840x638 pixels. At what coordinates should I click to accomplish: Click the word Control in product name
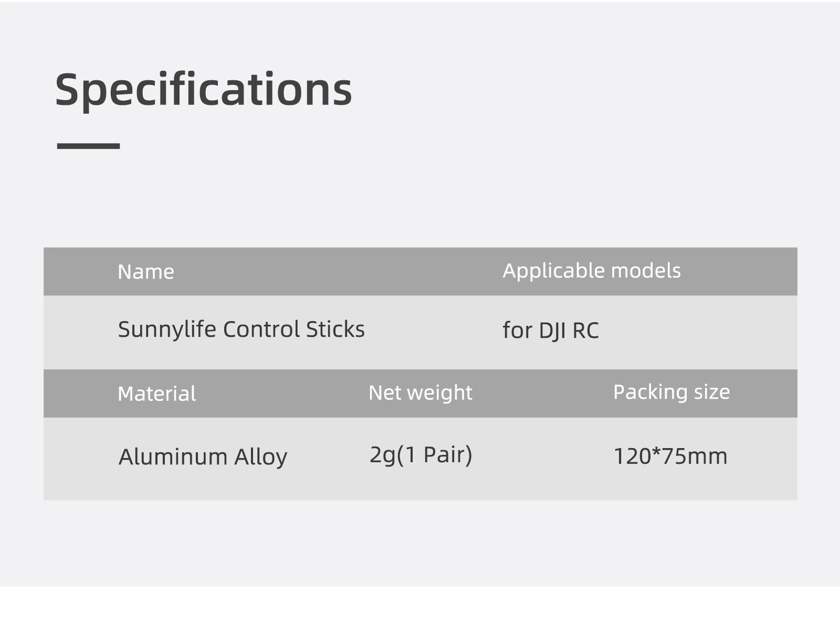261,329
